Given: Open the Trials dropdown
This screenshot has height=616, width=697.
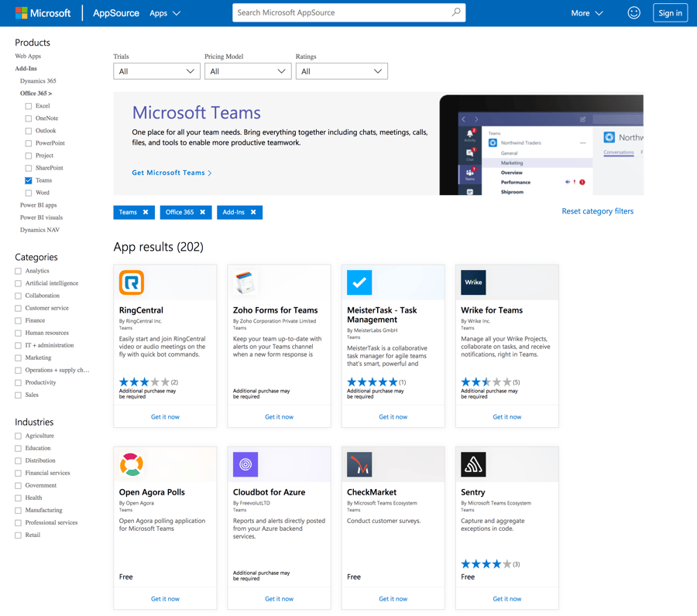Looking at the screenshot, I should coord(156,70).
